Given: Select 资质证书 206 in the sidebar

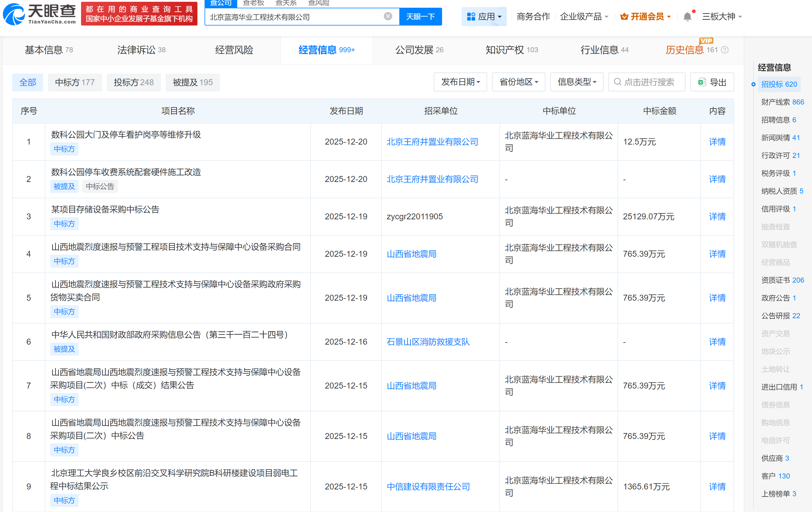Looking at the screenshot, I should point(782,280).
